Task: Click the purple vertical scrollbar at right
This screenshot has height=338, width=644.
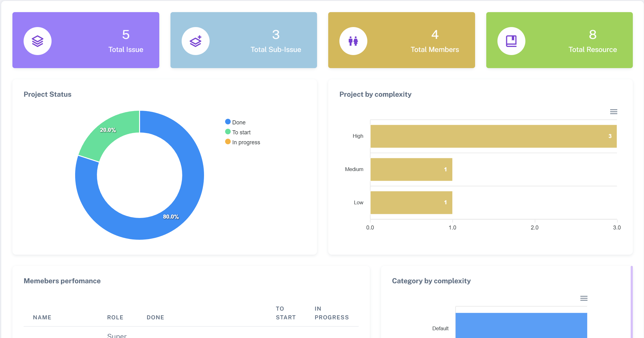Action: (632, 302)
